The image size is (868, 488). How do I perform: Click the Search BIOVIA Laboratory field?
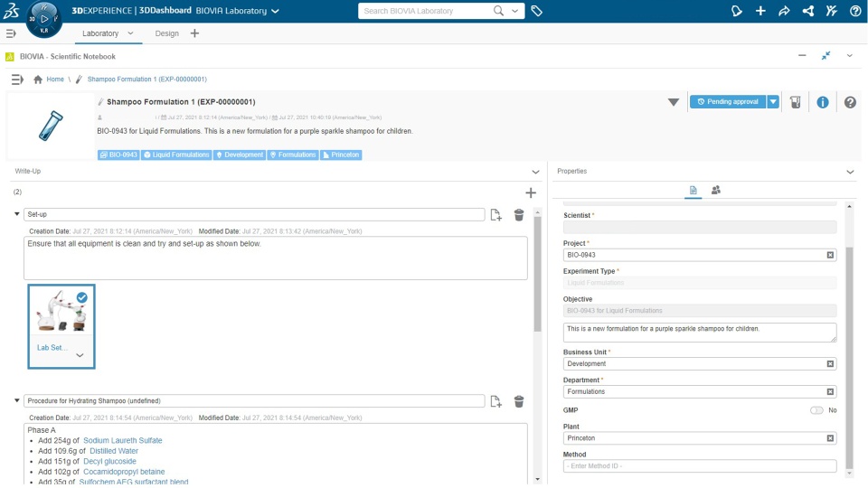click(x=425, y=11)
